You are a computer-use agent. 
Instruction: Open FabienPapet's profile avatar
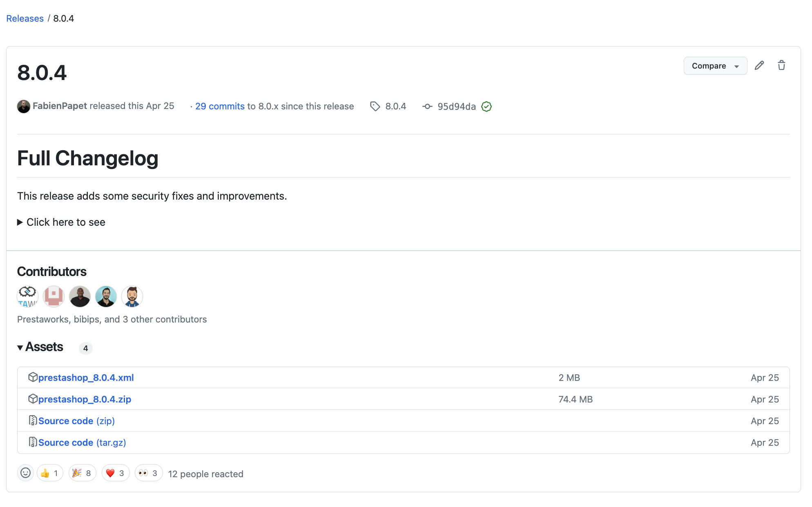click(24, 106)
